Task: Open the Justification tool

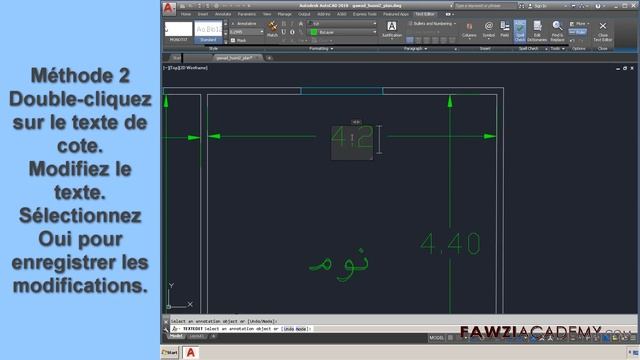Action: coord(391,29)
